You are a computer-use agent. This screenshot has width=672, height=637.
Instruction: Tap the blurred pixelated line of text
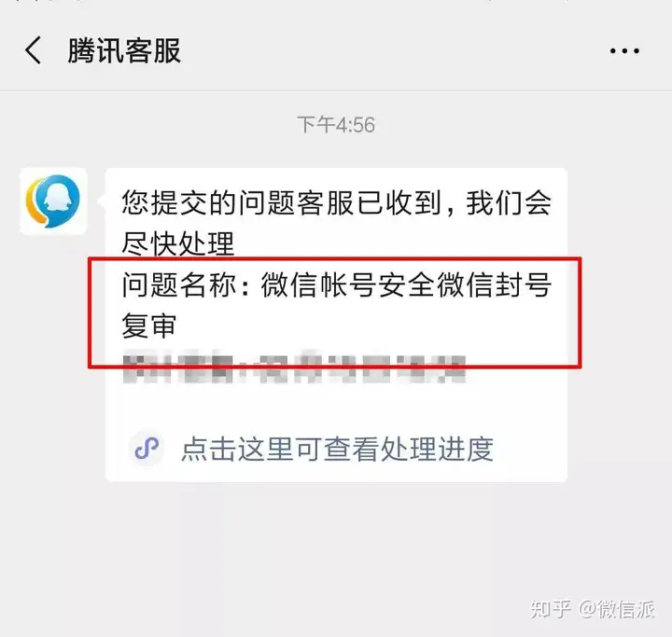click(x=294, y=369)
